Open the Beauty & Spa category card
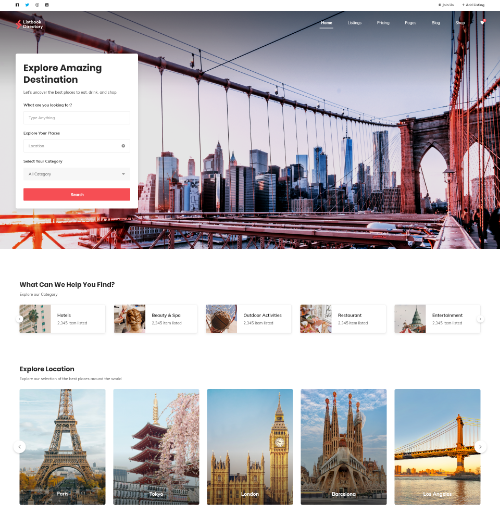 point(155,319)
